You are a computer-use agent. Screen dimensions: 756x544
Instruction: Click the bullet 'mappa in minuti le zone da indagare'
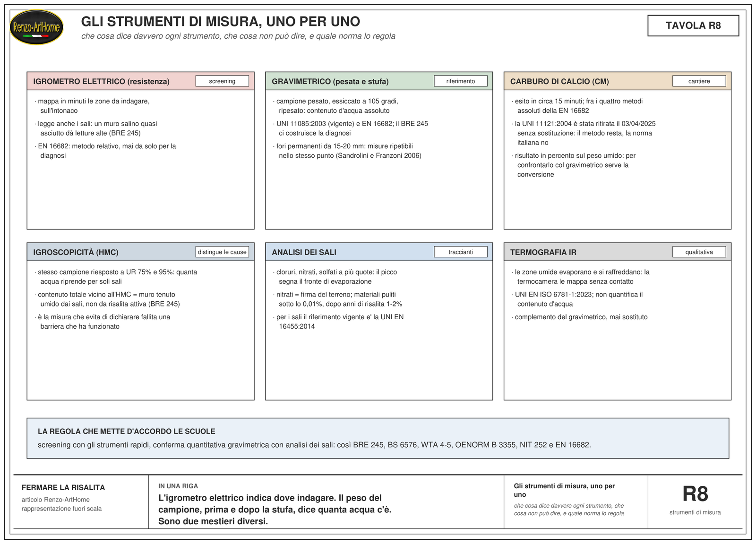pyautogui.click(x=92, y=106)
